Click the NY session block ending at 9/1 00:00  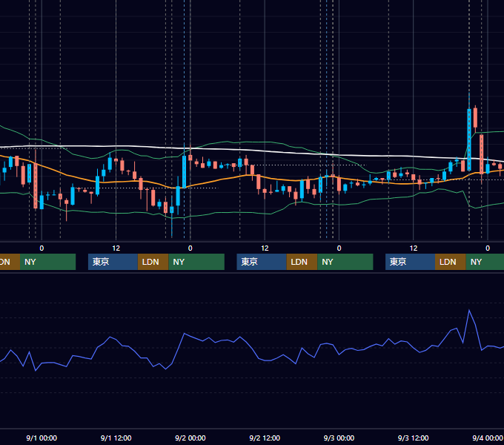47,262
